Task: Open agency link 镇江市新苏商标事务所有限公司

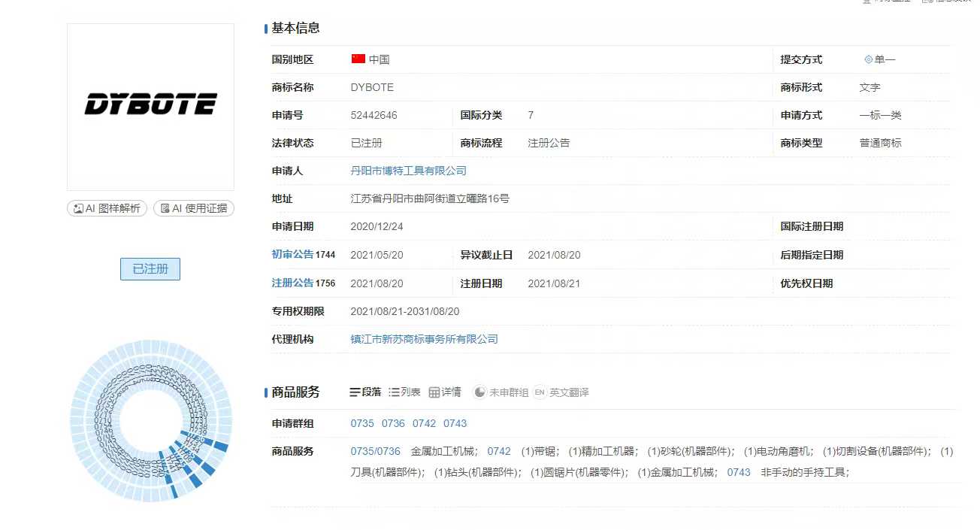Action: (424, 339)
